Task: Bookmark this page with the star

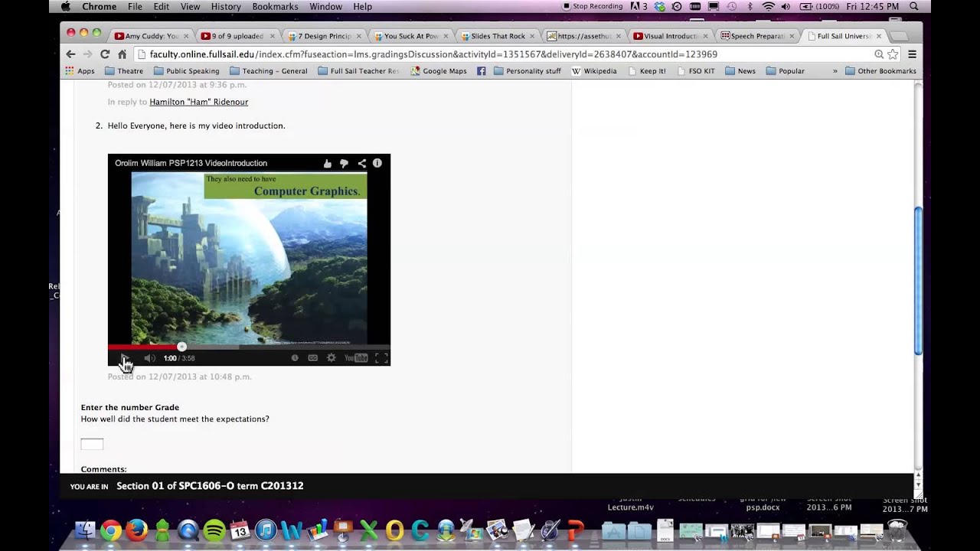Action: coord(893,54)
